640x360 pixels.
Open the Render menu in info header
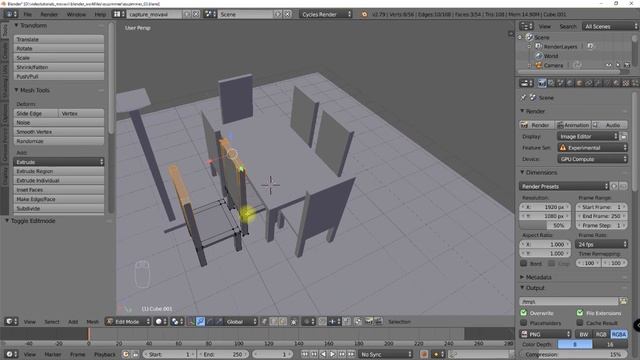pos(49,14)
